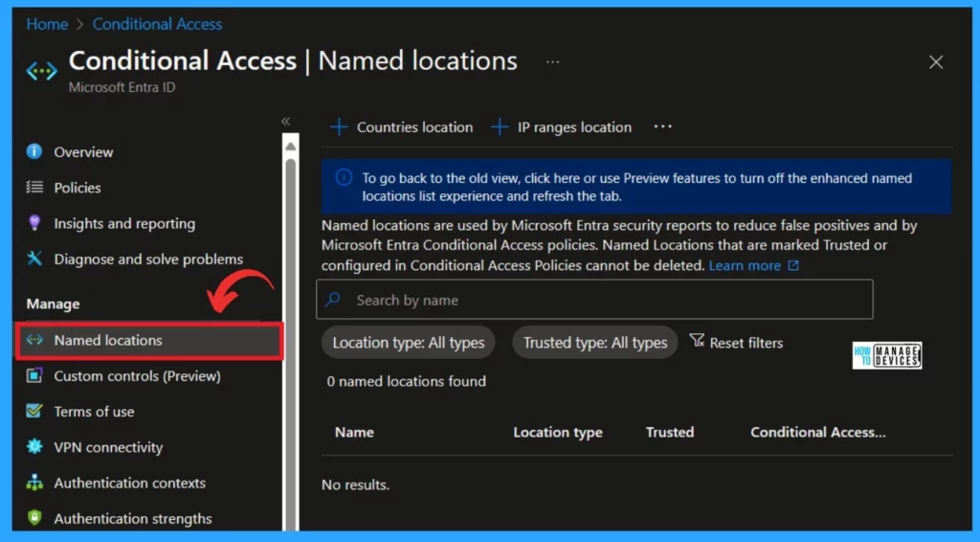Collapse the sidebar with double chevron
980x542 pixels.
[x=285, y=122]
